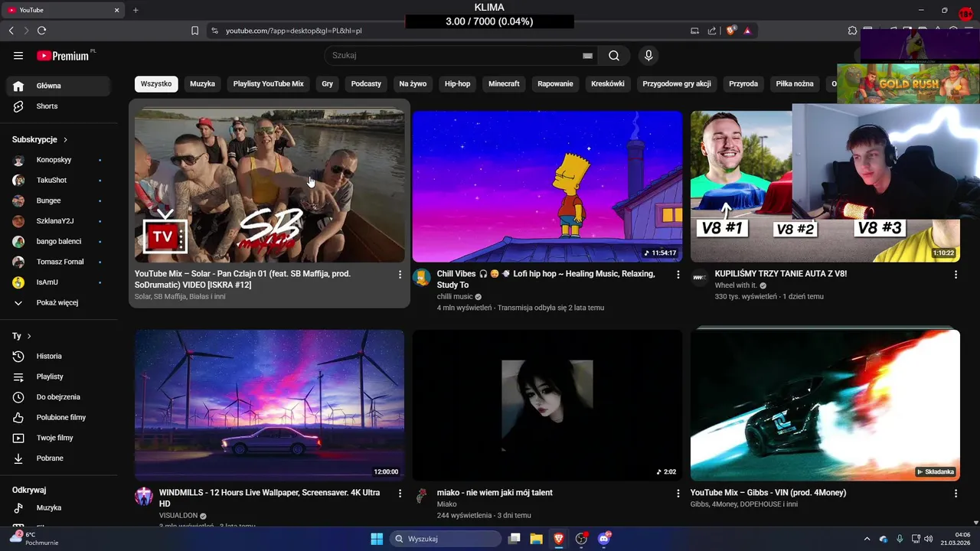Viewport: 980px width, 551px height.
Task: Open Wheel with it channel name
Action: click(735, 285)
